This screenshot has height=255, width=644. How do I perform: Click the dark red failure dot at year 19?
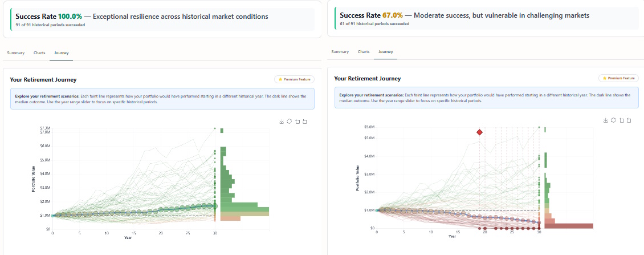click(479, 228)
